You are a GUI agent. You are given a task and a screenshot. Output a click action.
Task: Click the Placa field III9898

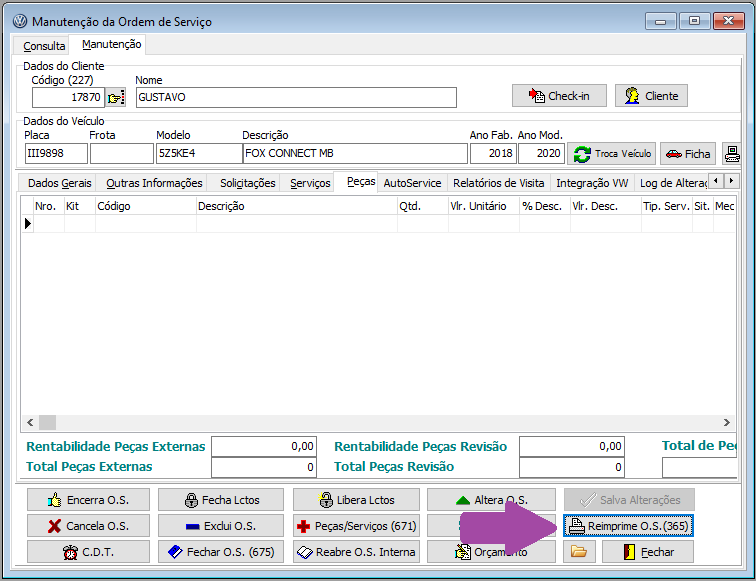(x=56, y=153)
